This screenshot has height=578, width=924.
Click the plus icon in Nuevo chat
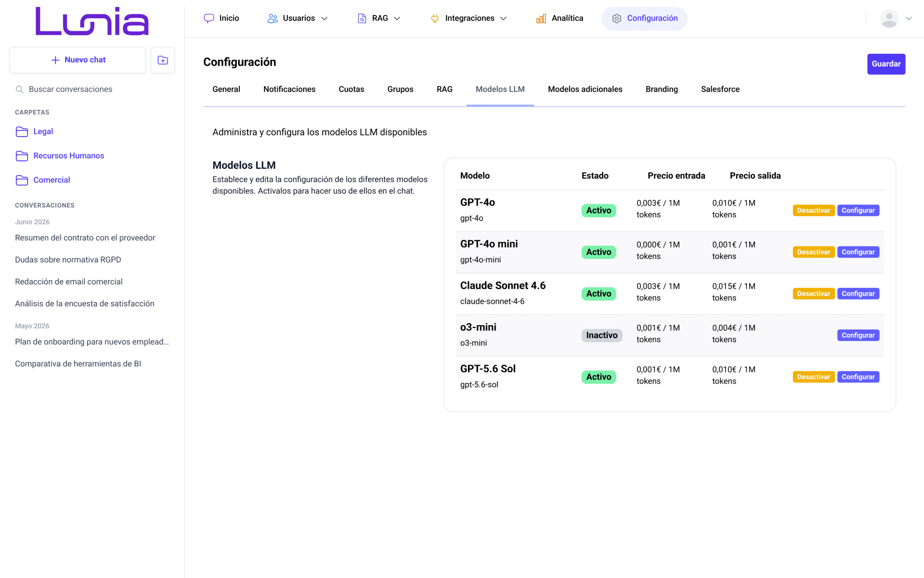(55, 60)
